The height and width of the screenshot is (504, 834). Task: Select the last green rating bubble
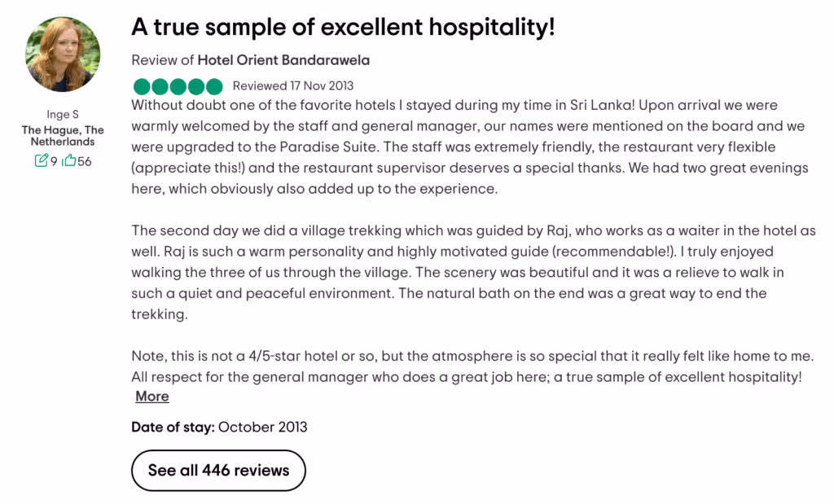[213, 85]
